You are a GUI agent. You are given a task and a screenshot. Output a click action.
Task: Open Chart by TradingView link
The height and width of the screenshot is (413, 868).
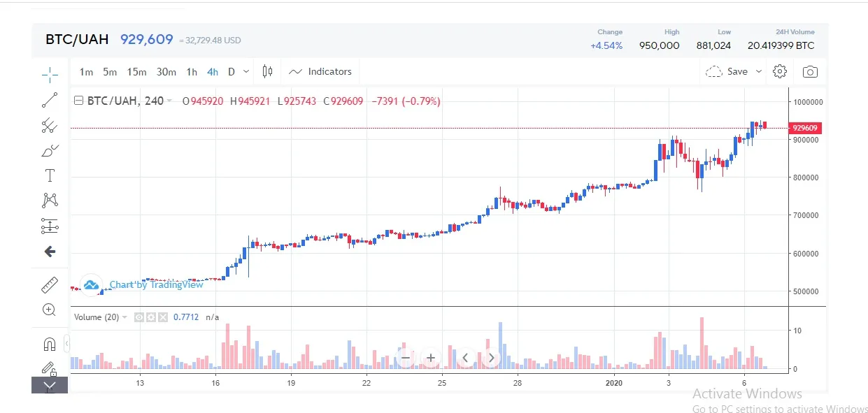pyautogui.click(x=156, y=284)
